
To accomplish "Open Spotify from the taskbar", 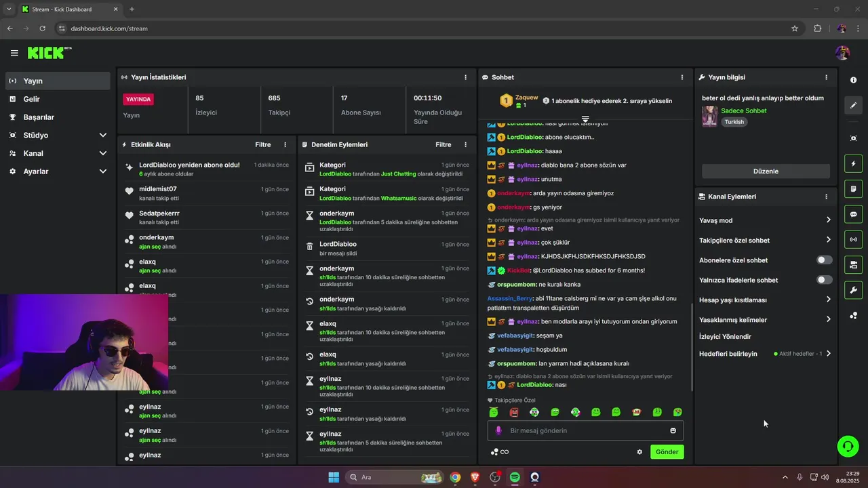I will click(515, 477).
